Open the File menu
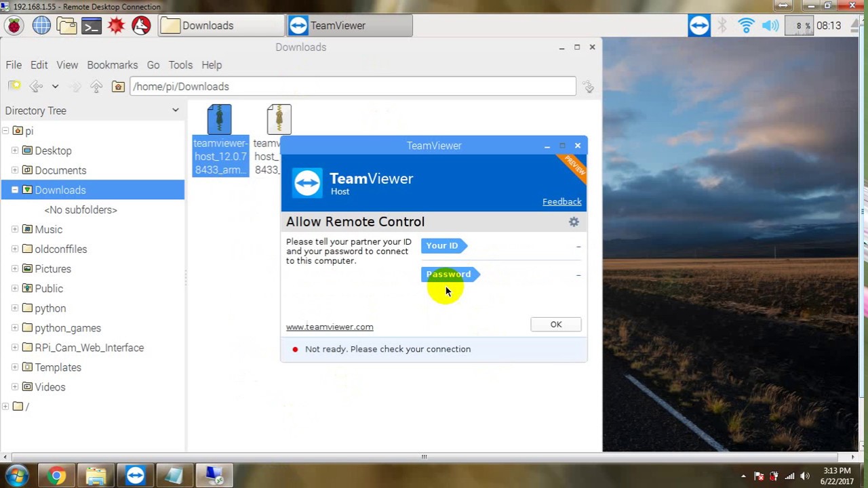 [14, 65]
